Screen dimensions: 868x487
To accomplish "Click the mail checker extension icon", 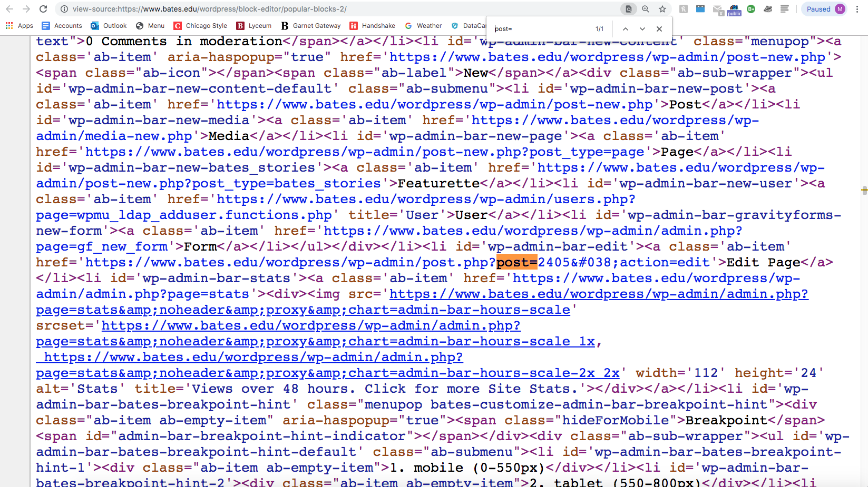I will click(717, 9).
